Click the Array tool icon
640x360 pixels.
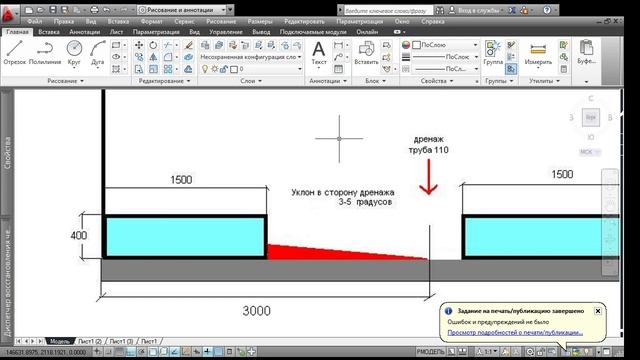click(x=168, y=69)
